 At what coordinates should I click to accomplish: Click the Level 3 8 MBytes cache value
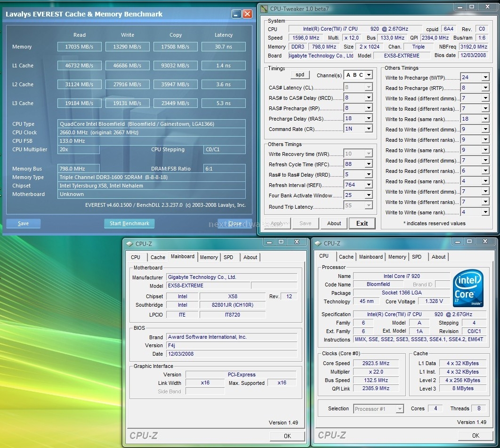coord(463,388)
